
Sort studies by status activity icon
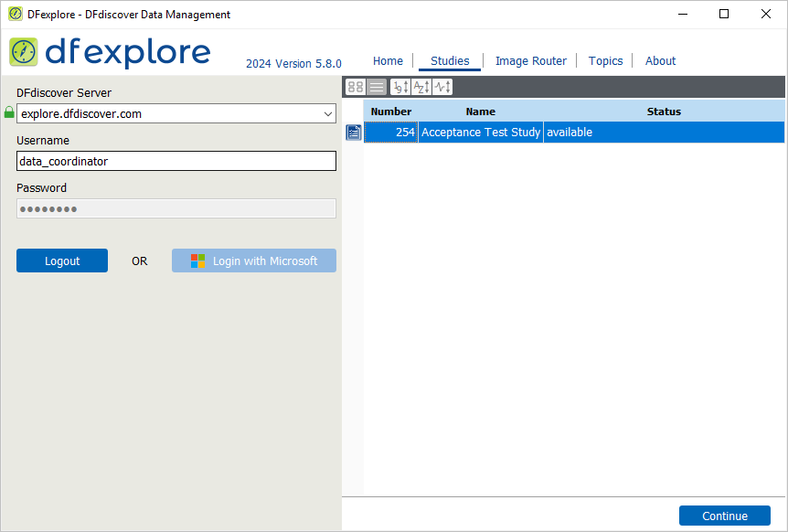pos(442,87)
